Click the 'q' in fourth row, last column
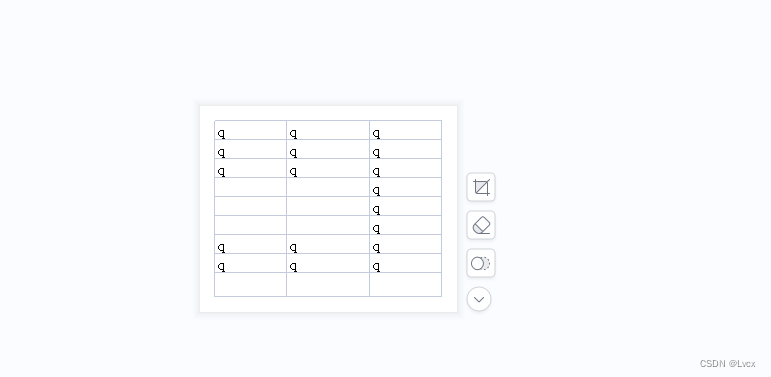 tap(377, 191)
